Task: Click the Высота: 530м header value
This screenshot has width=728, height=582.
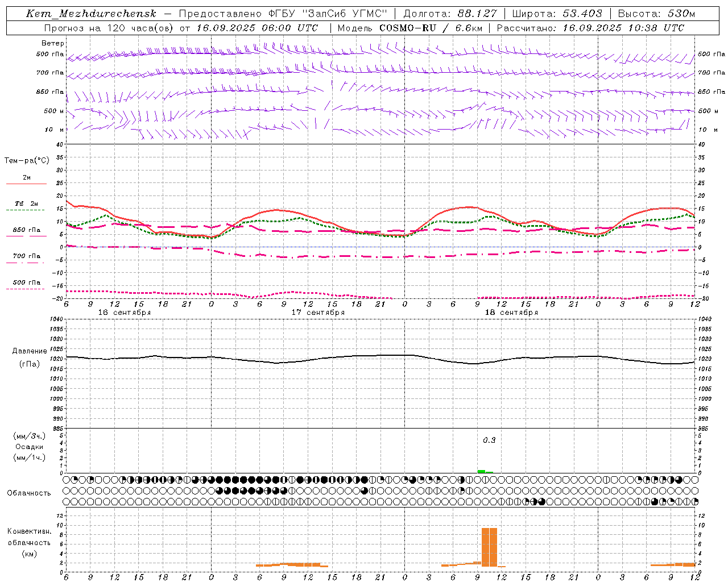Action: (656, 14)
